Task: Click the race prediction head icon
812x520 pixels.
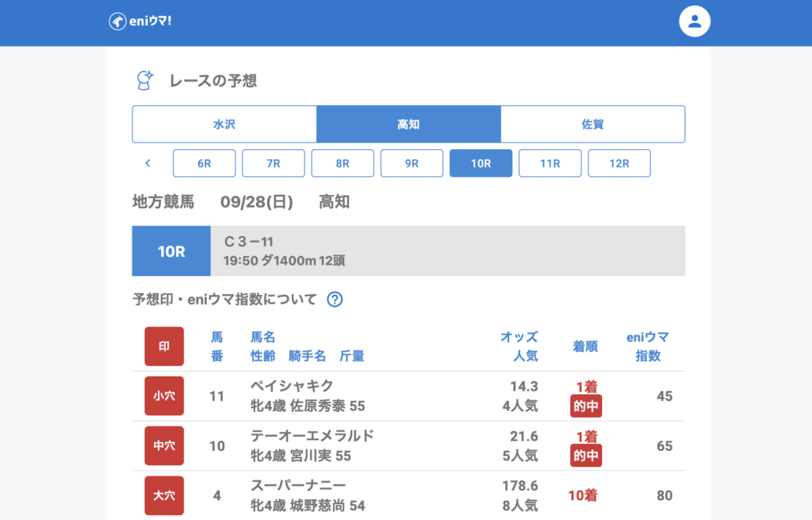Action: (x=145, y=80)
